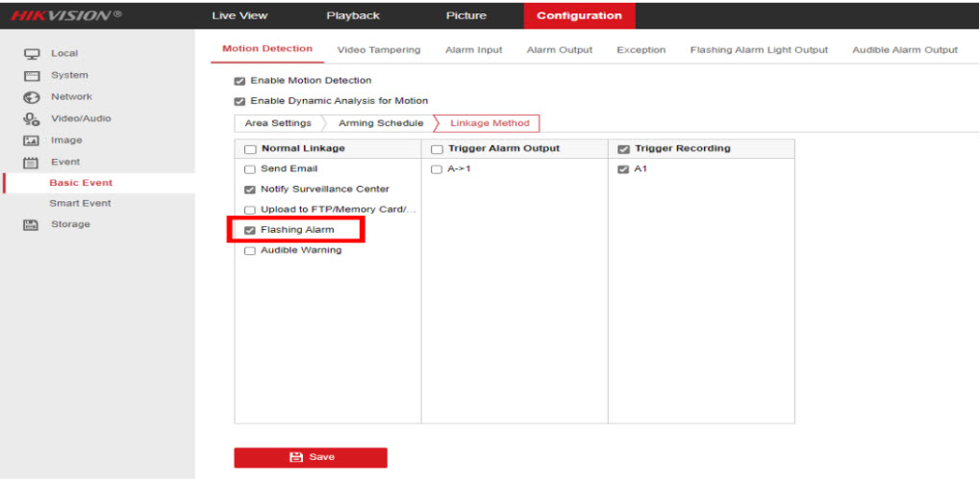This screenshot has height=486, width=980.
Task: Switch to the Video Tampering tab
Action: coord(378,50)
